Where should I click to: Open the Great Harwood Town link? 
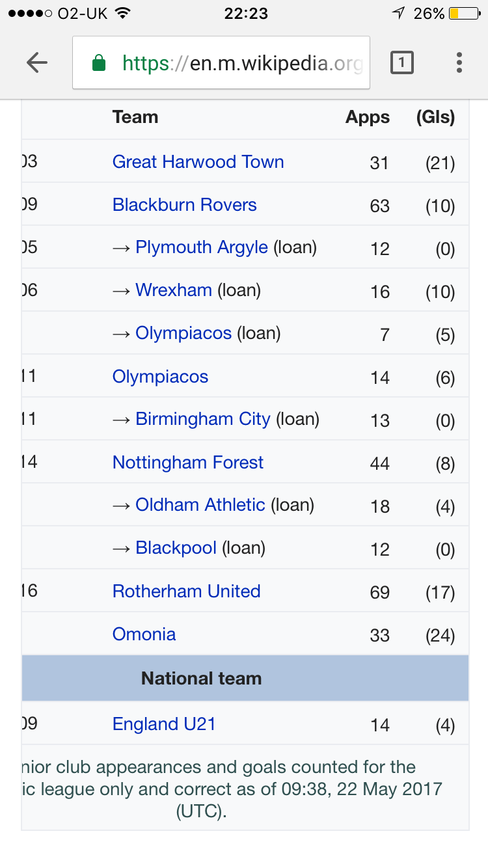click(x=198, y=161)
